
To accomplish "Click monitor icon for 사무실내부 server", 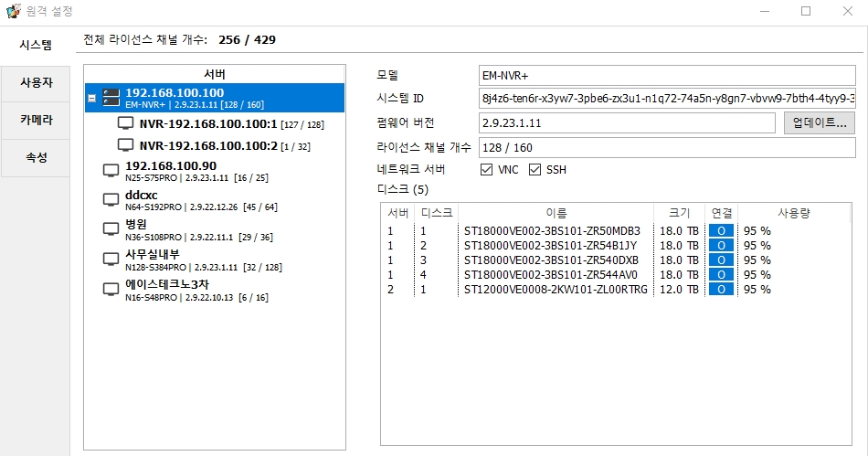I will [111, 260].
